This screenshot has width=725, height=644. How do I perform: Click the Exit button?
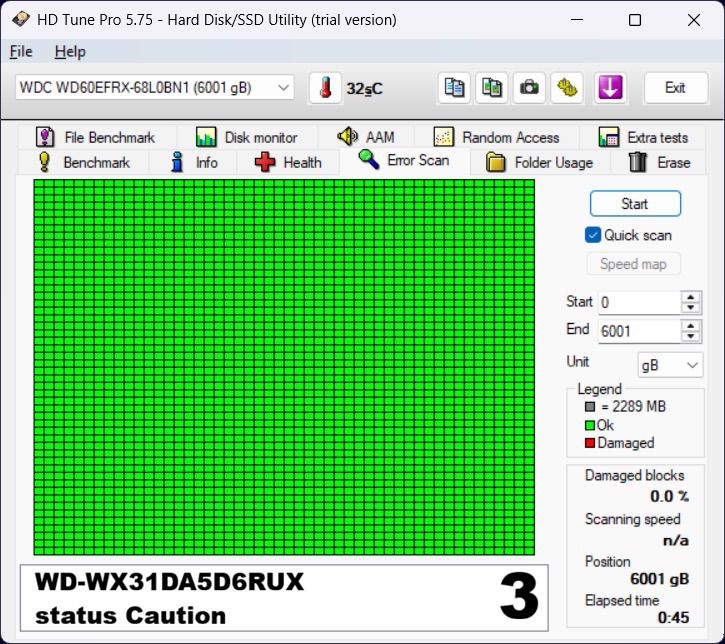point(675,88)
